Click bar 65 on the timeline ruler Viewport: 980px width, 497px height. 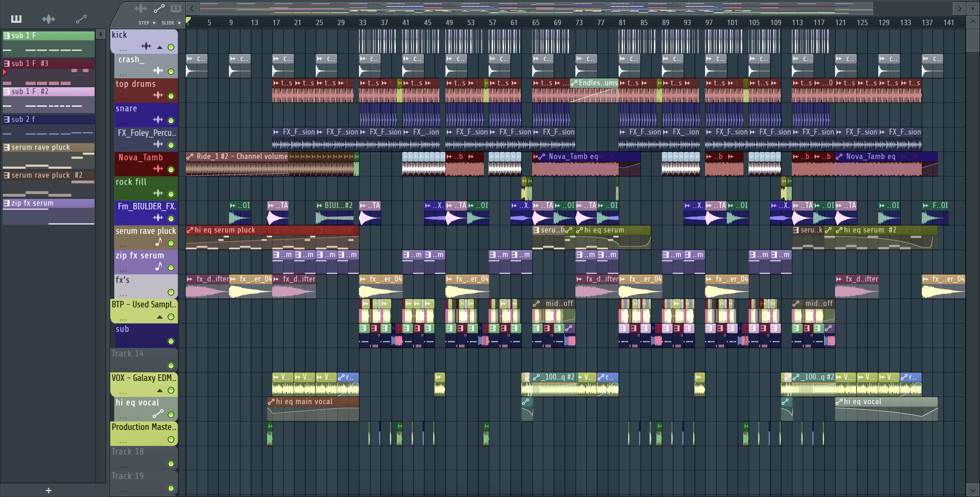[536, 22]
